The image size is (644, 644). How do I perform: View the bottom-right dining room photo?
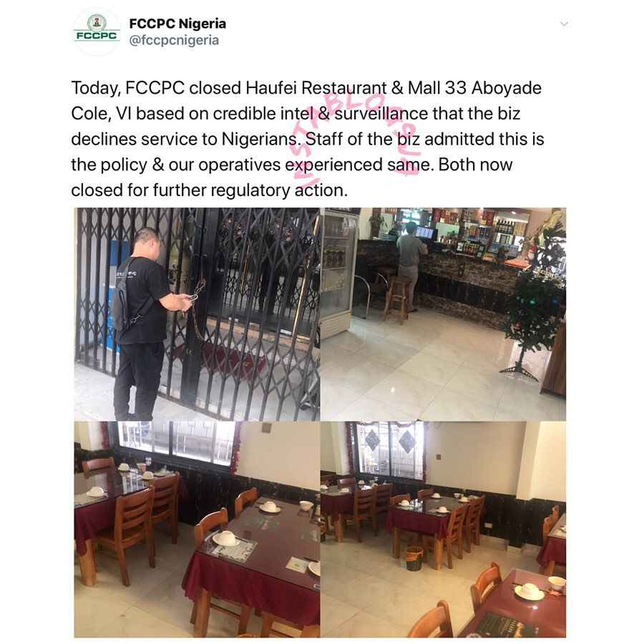tap(443, 529)
